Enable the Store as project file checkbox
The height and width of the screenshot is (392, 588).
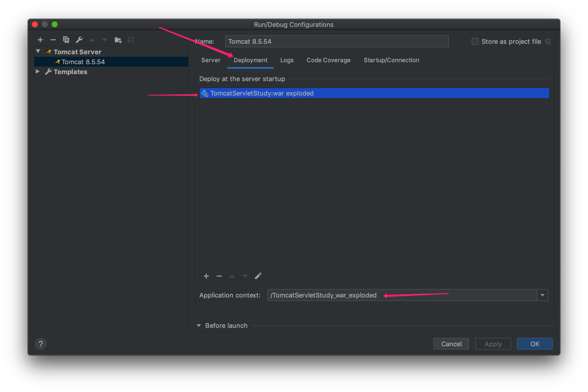(x=475, y=42)
